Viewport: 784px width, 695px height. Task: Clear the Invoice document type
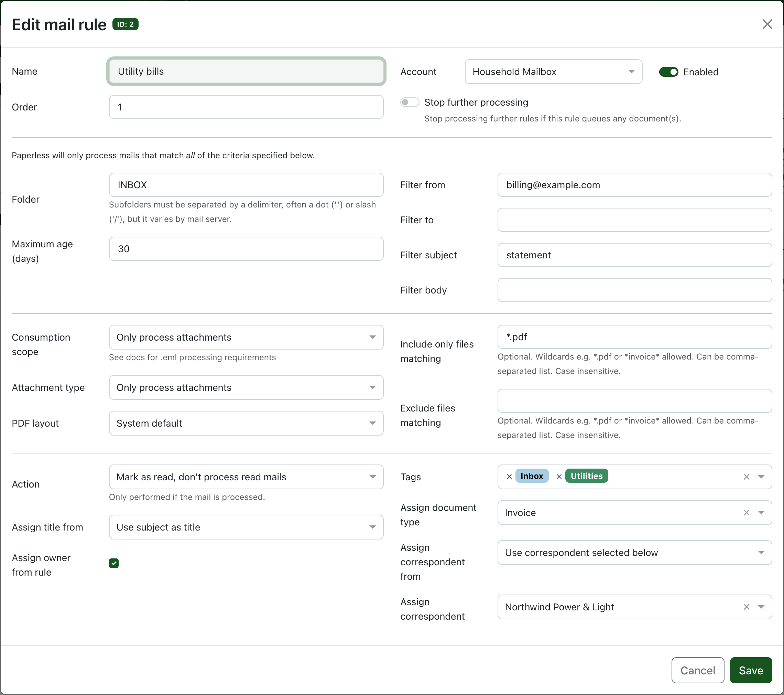[x=747, y=512]
